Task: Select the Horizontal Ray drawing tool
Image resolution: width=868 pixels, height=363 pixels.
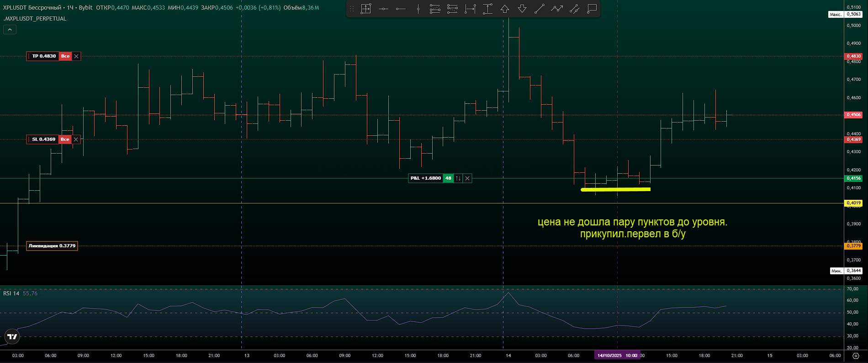Action: pyautogui.click(x=401, y=9)
